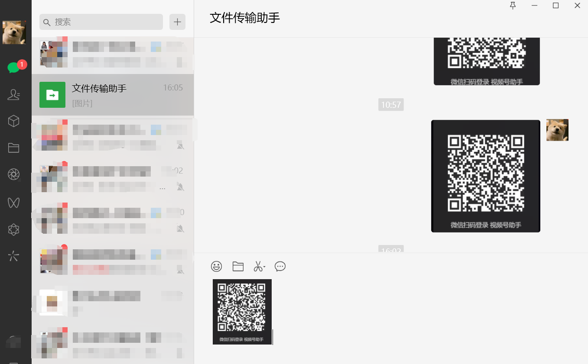The height and width of the screenshot is (364, 588).
Task: Click the 10:57 timestamp in the conversation
Action: [391, 105]
